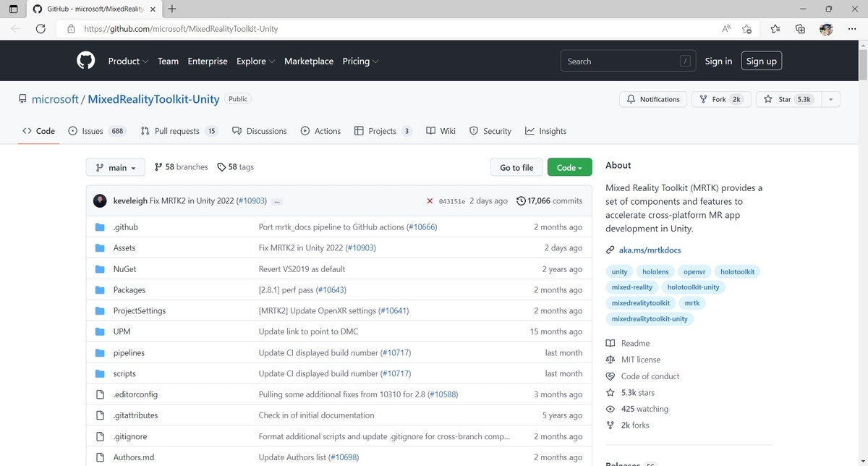This screenshot has width=868, height=466.
Task: Click the Notifications button
Action: tap(652, 99)
